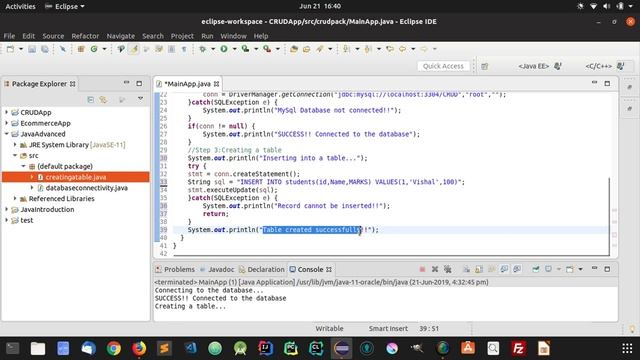The image size is (640, 360).
Task: Switch to the Declaration tab
Action: [262, 269]
